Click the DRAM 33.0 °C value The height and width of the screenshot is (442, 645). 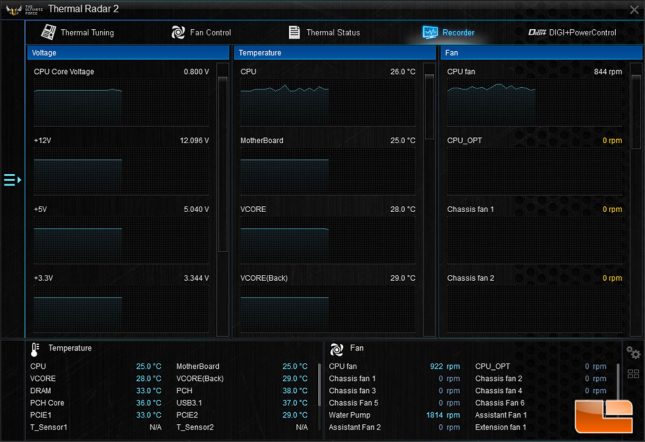click(x=148, y=391)
